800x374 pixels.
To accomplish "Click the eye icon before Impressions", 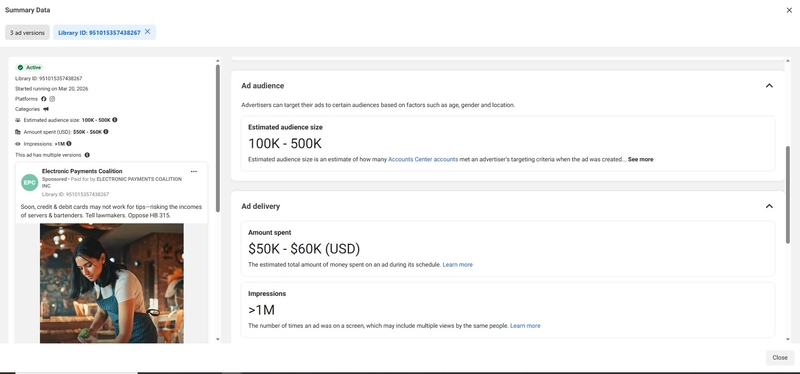I will pos(18,144).
